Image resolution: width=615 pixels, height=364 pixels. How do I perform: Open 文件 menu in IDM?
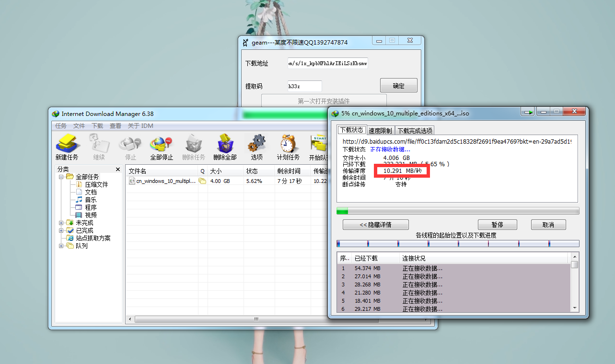point(79,126)
